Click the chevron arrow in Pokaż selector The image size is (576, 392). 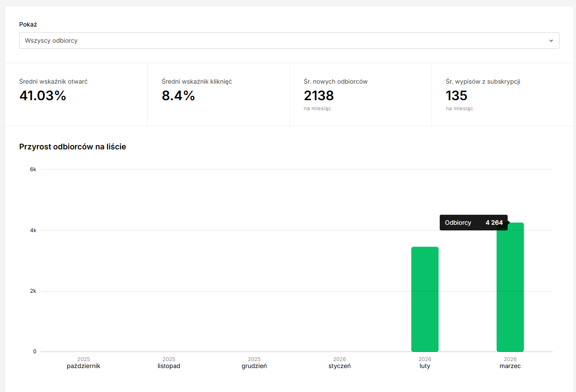551,41
